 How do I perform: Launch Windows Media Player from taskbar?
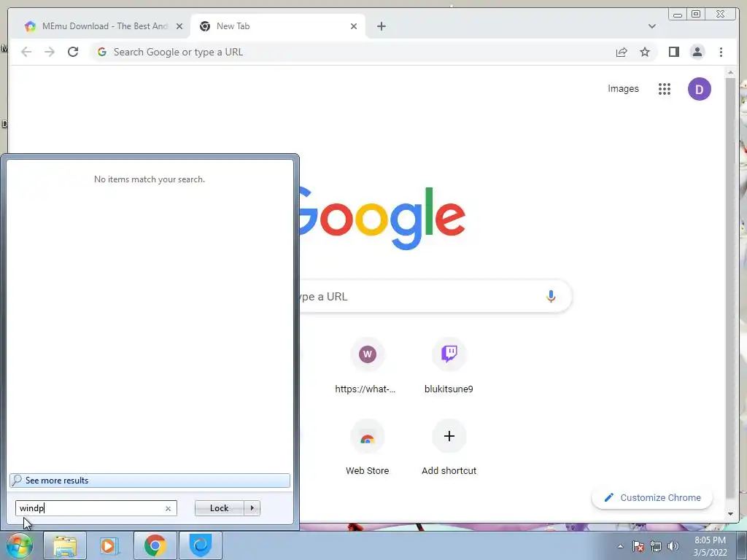click(109, 545)
